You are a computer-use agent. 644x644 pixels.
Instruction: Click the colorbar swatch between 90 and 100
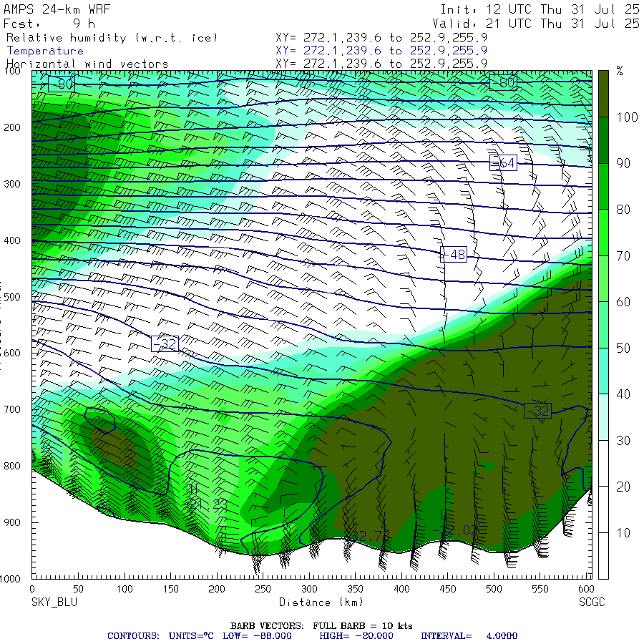point(603,140)
